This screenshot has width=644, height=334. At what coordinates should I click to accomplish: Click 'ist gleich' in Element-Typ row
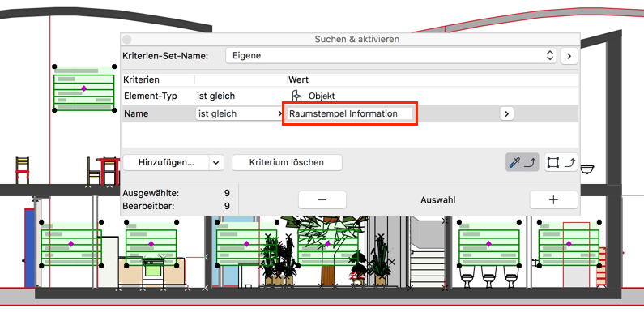(215, 96)
